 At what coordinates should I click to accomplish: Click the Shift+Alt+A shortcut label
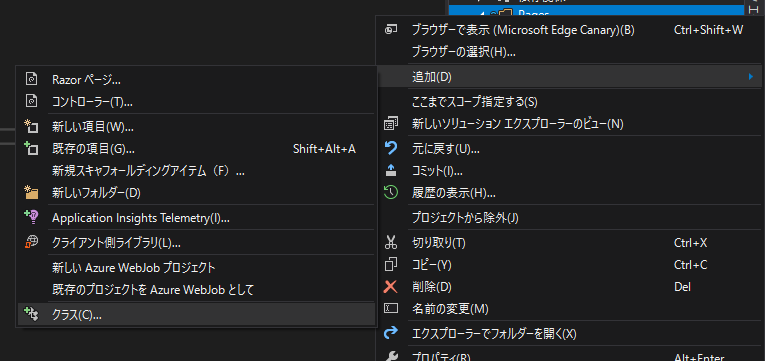click(x=324, y=149)
